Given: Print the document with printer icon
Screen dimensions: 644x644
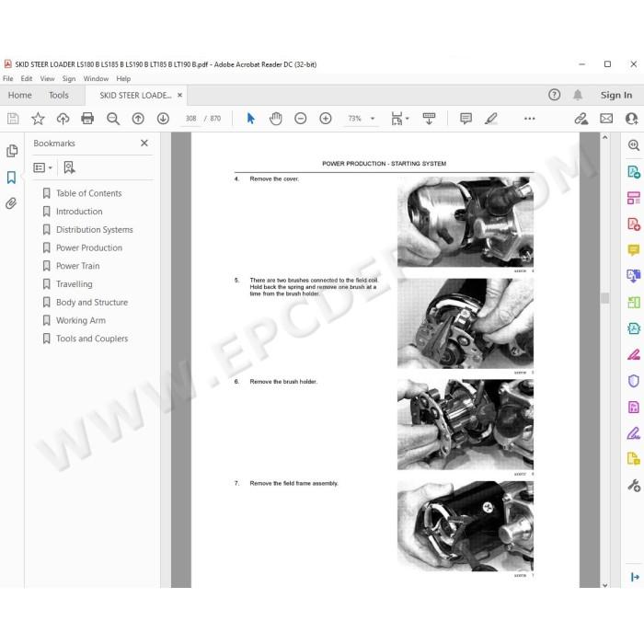Looking at the screenshot, I should point(87,119).
